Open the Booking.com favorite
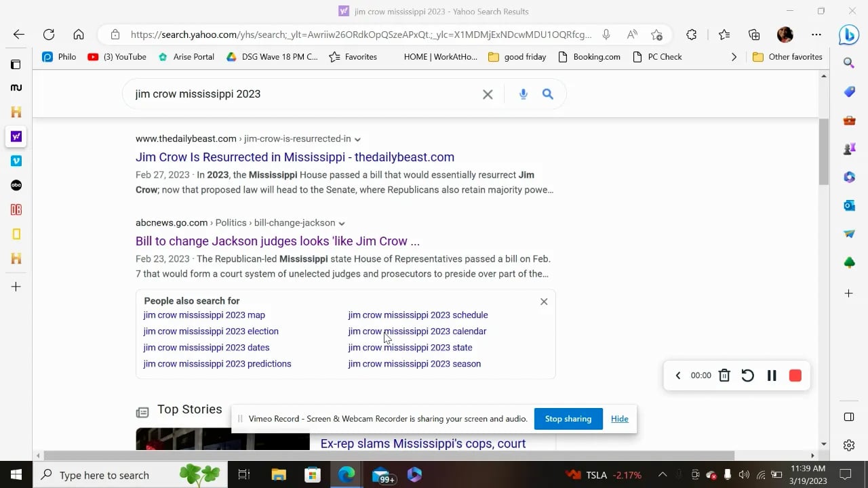868x488 pixels. (x=589, y=57)
